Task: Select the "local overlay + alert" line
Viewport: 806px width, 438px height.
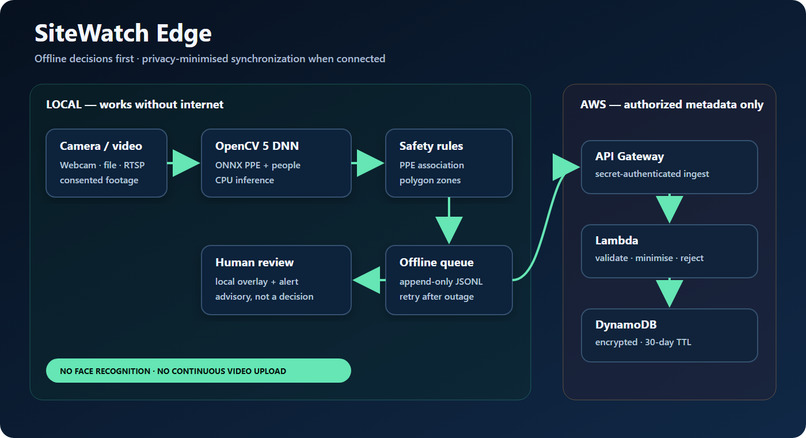Action: (x=257, y=282)
